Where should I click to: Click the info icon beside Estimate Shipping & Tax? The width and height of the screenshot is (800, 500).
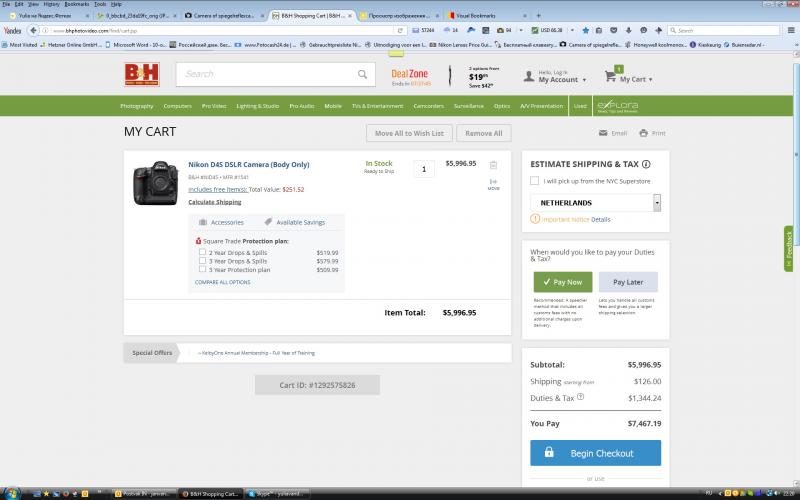pyautogui.click(x=646, y=164)
